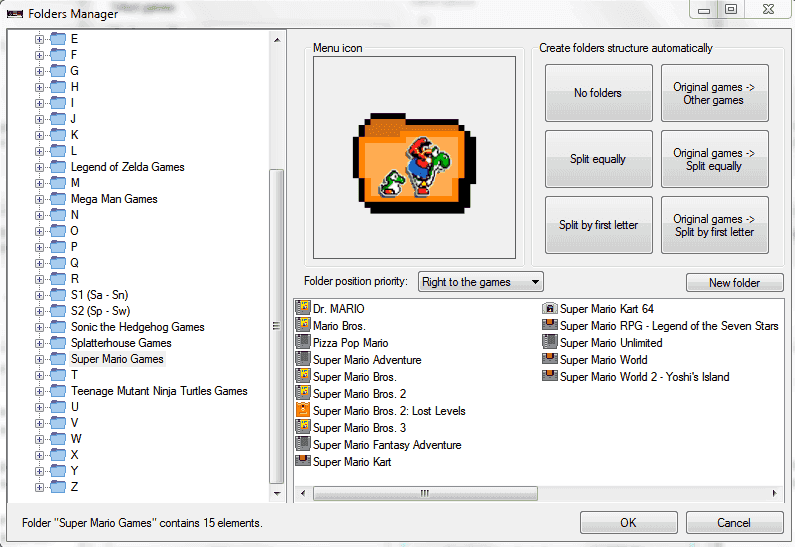Screen dimensions: 795x547
Task: Click the folder icon for Super Mario Games
Action: [x=58, y=359]
